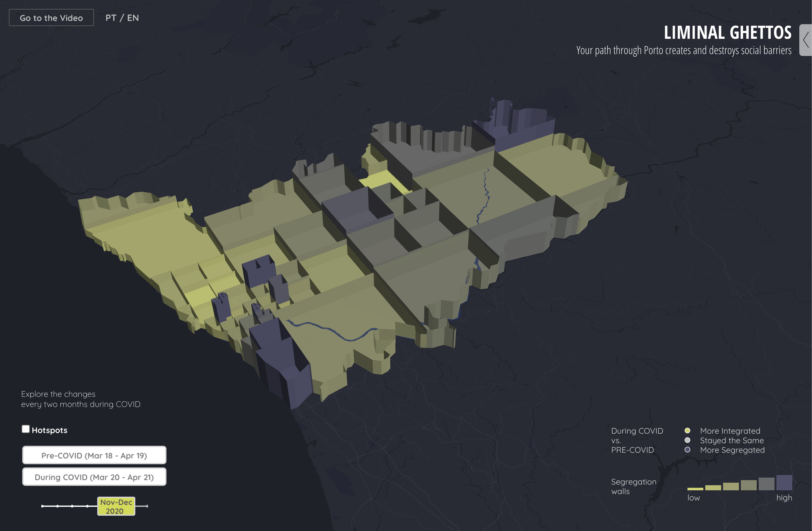The width and height of the screenshot is (812, 531).
Task: Collapse the side panel chevron arrow
Action: [x=806, y=40]
